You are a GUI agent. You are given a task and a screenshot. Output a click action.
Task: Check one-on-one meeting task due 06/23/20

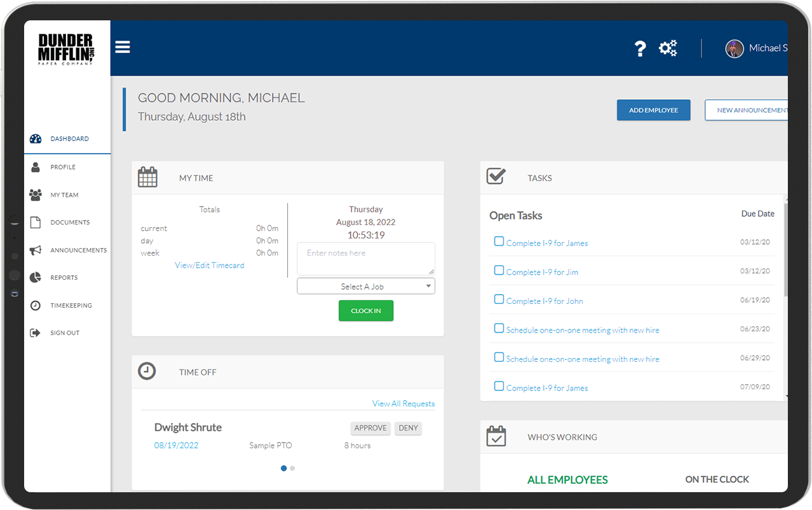(499, 328)
